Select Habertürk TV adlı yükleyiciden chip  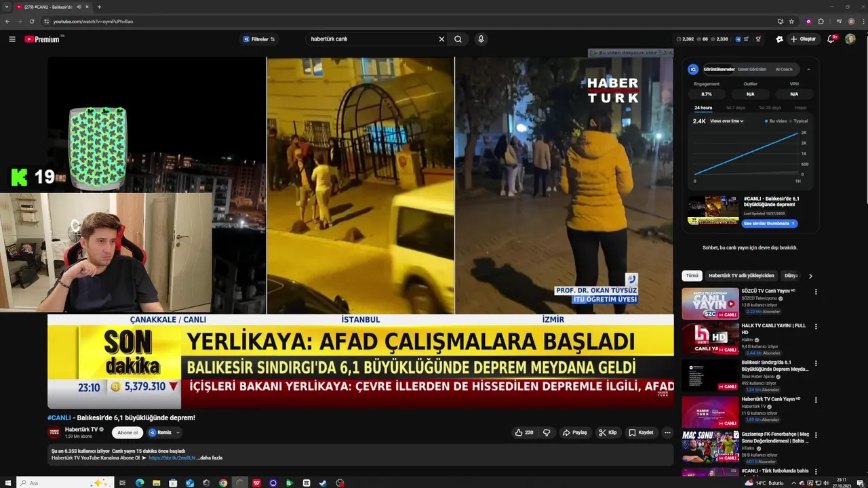(x=741, y=276)
